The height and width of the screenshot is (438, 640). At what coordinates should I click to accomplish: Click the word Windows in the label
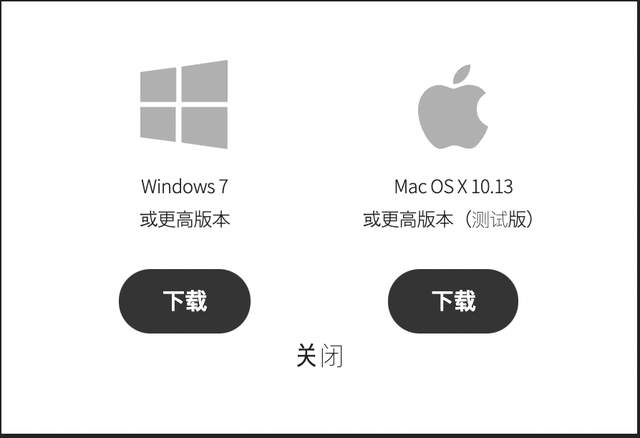pos(178,186)
